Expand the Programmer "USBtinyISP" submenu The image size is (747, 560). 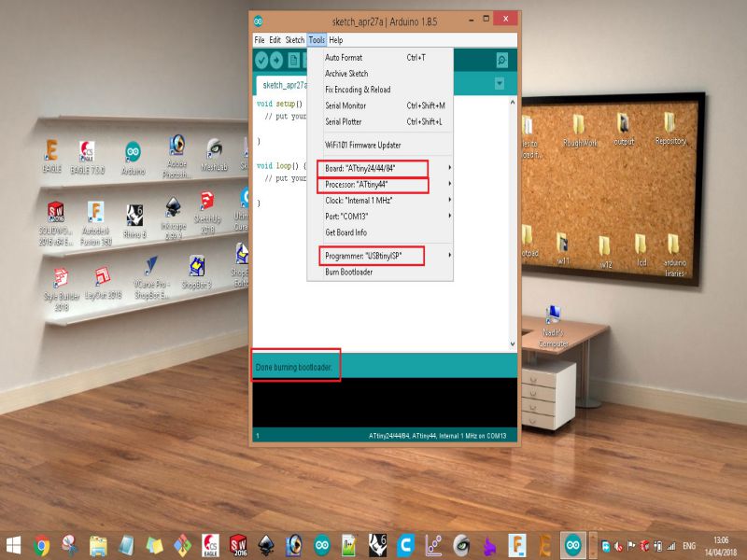(380, 256)
